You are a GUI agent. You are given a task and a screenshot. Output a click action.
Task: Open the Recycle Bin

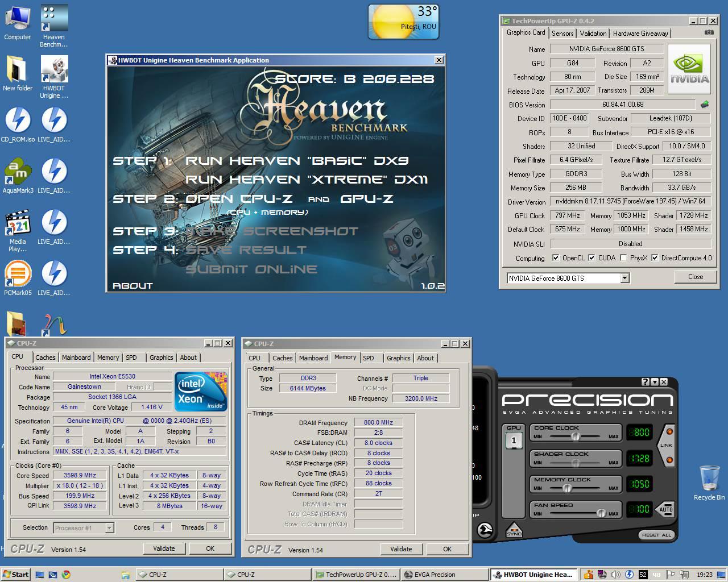(x=709, y=483)
